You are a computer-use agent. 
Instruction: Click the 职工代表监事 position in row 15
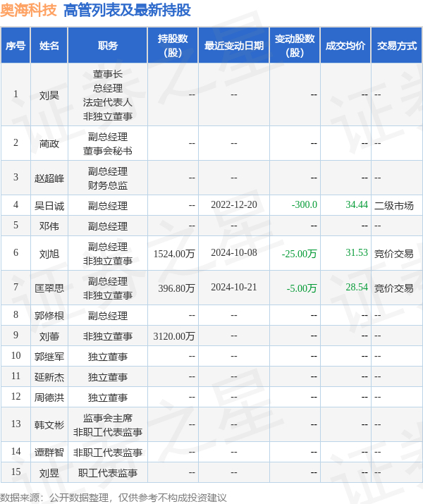coord(108,473)
